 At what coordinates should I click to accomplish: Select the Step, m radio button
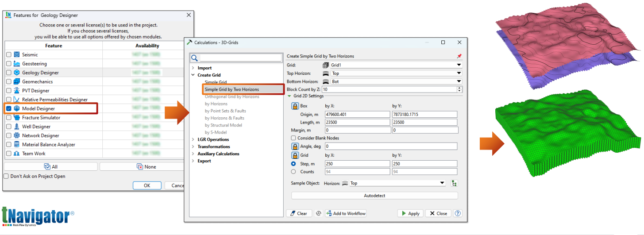point(293,164)
